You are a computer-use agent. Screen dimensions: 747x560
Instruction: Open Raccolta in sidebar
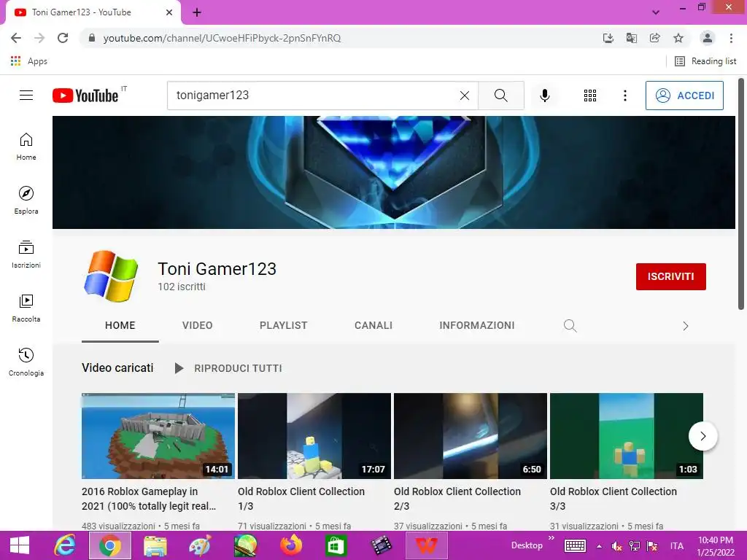click(x=26, y=308)
